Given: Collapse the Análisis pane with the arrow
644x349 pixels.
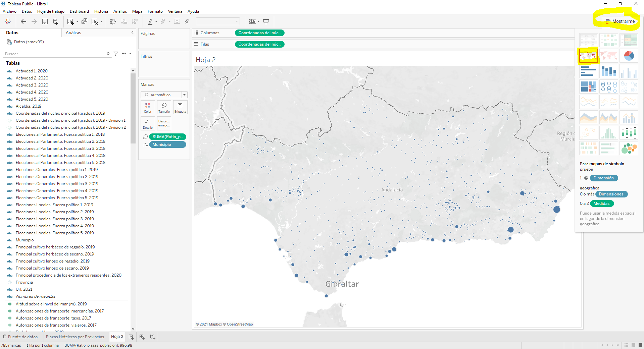Looking at the screenshot, I should pos(132,33).
